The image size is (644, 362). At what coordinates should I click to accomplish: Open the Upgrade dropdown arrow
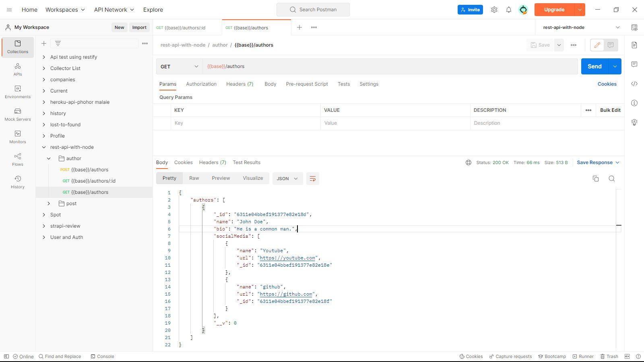580,10
